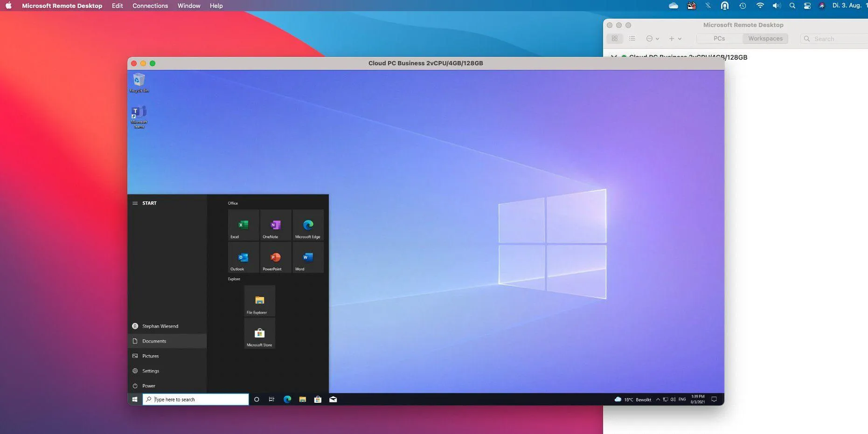This screenshot has width=868, height=434.
Task: Open Power options in the Start menu
Action: (x=148, y=386)
